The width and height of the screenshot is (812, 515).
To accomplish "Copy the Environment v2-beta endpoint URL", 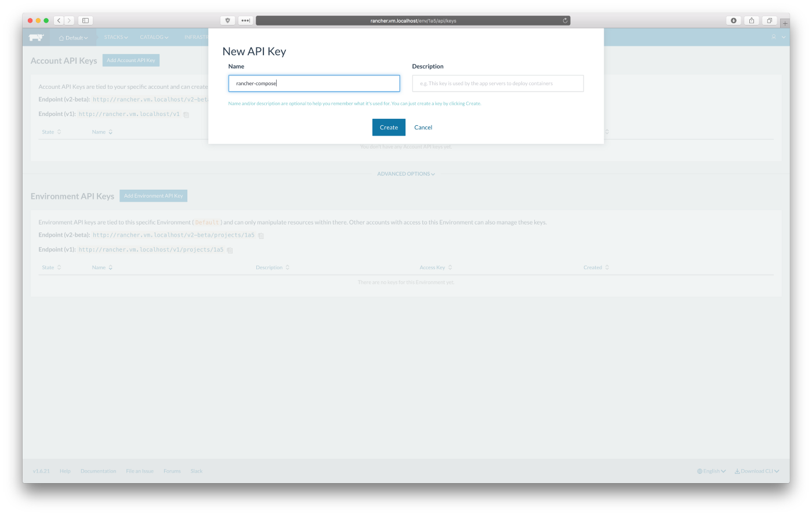I will pos(261,235).
